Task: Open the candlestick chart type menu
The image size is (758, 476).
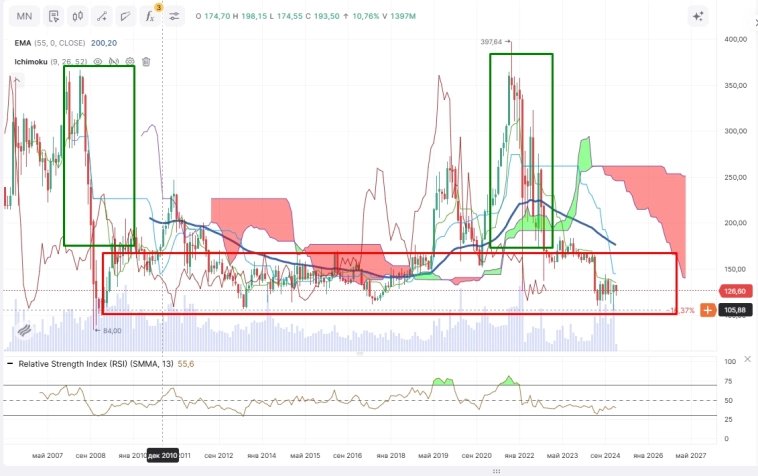Action: [x=77, y=16]
